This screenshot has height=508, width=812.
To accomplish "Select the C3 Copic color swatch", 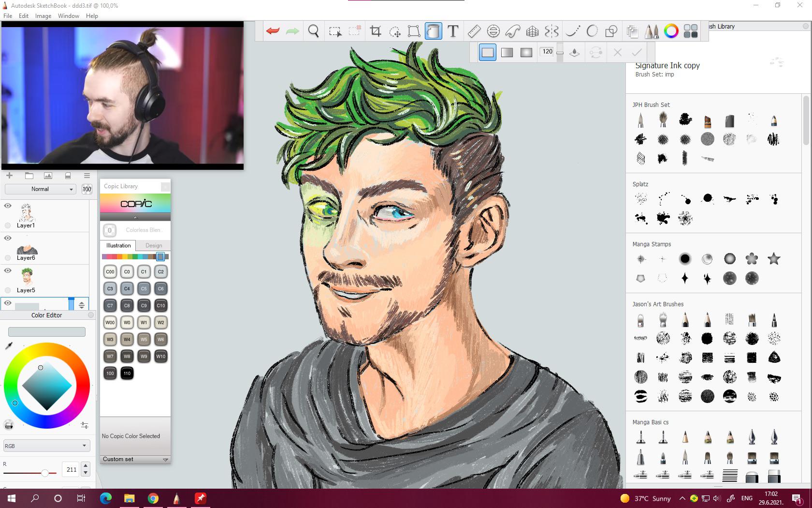I will 110,288.
